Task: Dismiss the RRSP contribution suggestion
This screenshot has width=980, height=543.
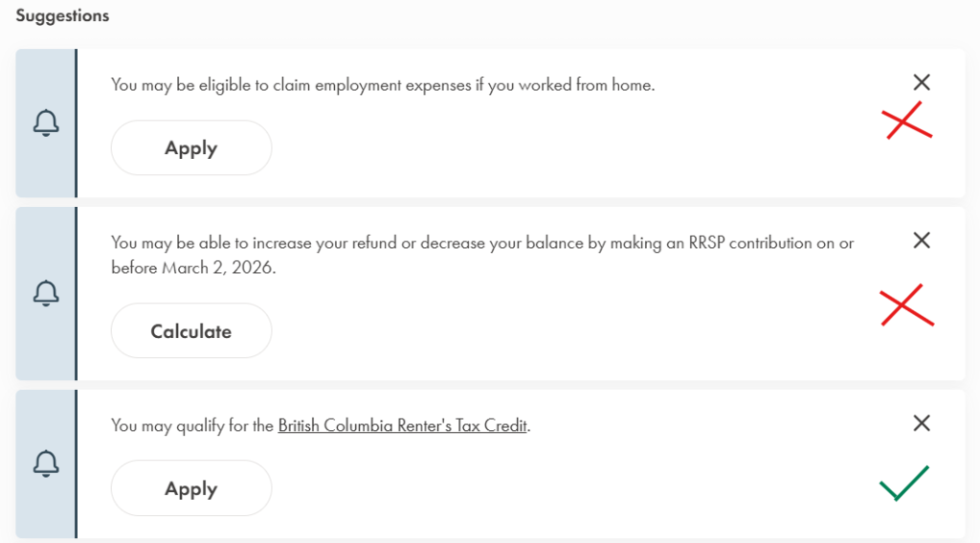Action: click(x=922, y=240)
